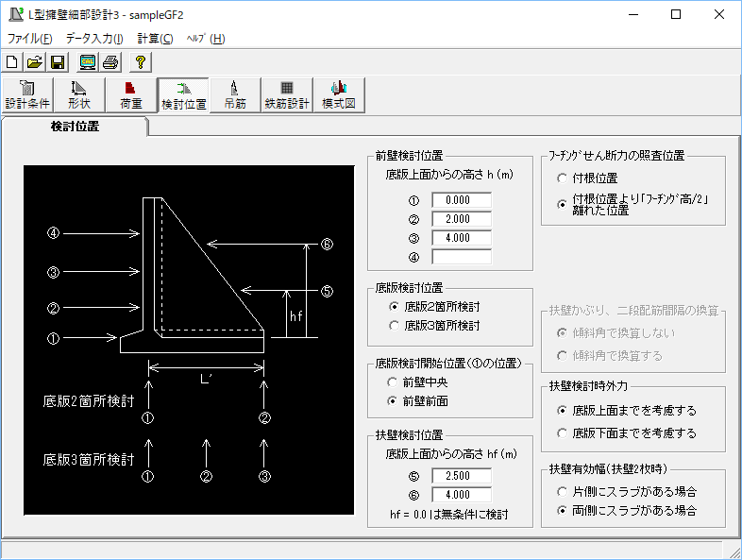The height and width of the screenshot is (560, 742).
Task: Print using the printer icon
Action: [x=110, y=62]
